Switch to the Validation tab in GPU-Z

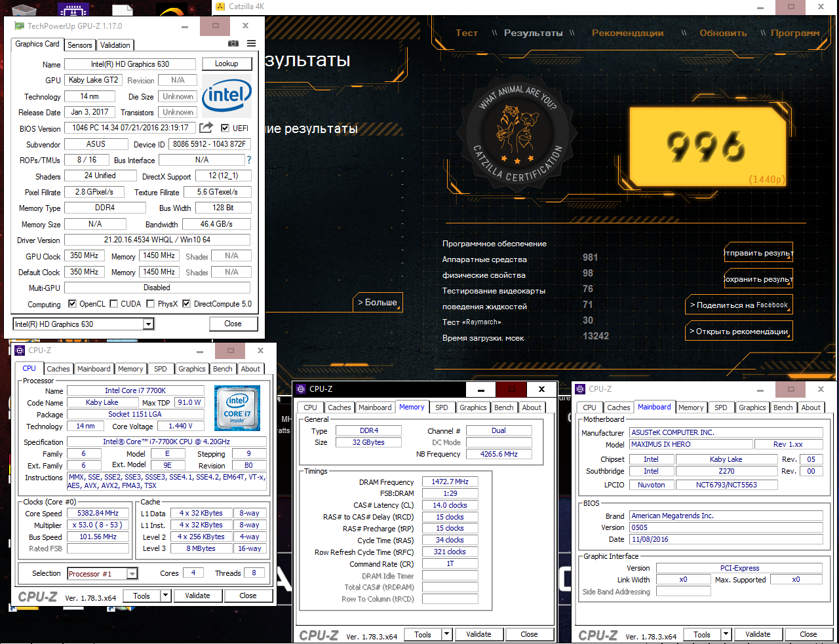tap(115, 45)
